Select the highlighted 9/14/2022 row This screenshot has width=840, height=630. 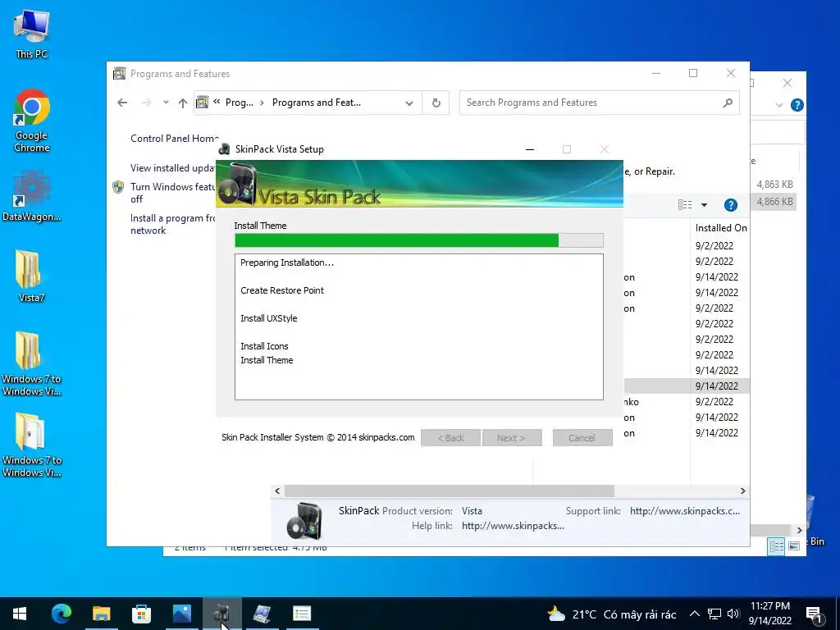pos(687,386)
